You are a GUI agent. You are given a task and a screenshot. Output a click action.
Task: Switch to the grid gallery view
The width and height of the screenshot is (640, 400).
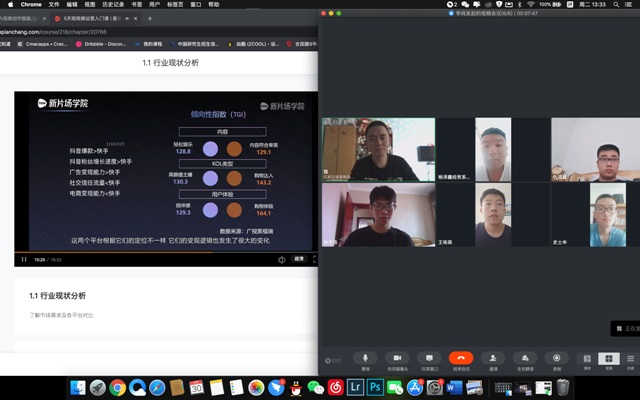click(x=609, y=358)
